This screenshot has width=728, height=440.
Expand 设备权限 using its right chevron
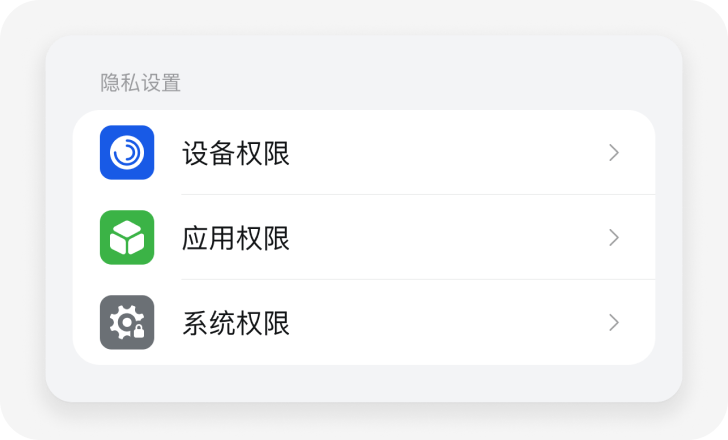click(x=614, y=152)
